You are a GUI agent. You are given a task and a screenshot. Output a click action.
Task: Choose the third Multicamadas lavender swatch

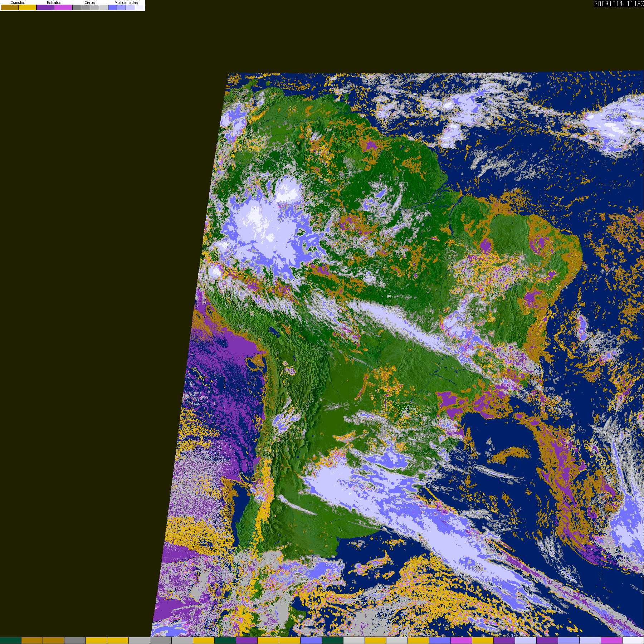click(x=130, y=7)
